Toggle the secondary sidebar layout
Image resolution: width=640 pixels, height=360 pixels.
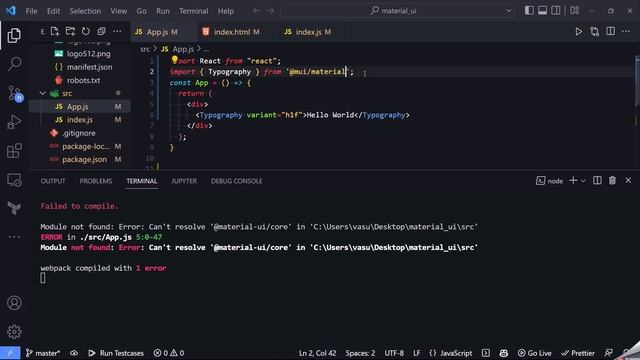(556, 11)
